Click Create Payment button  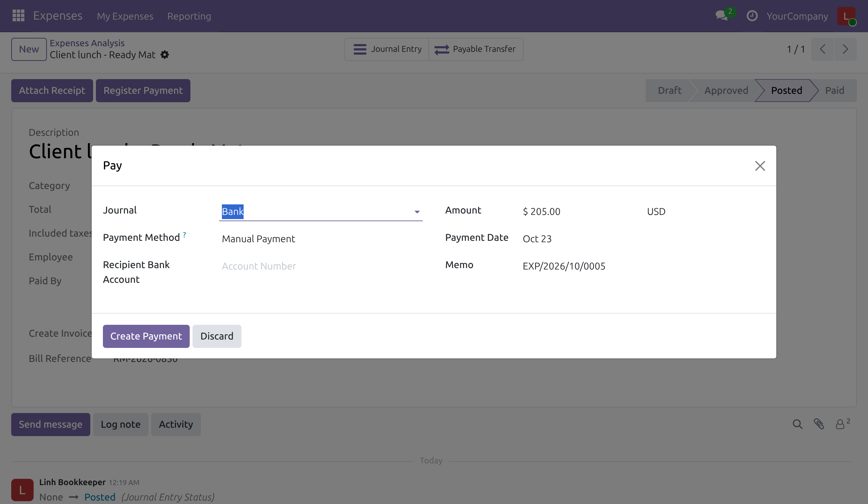(146, 336)
